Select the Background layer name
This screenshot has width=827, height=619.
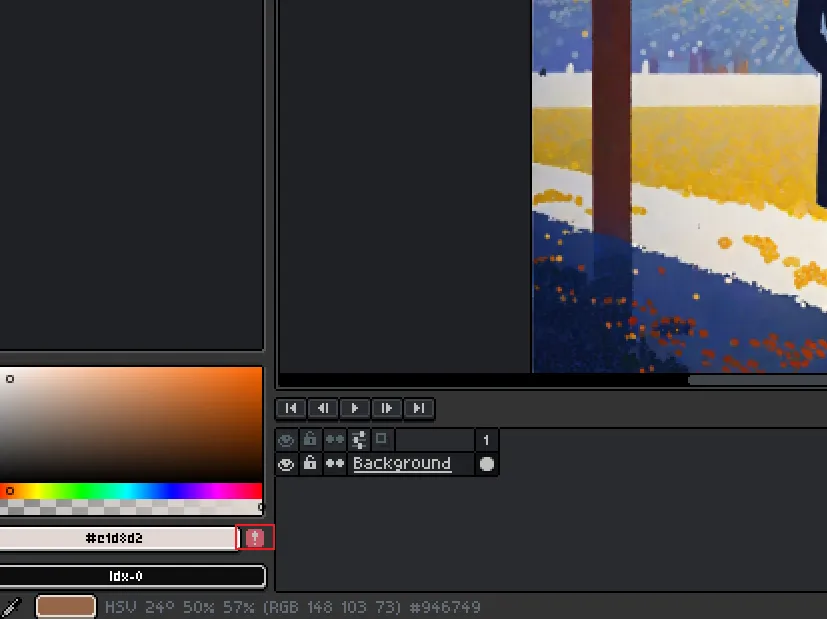click(x=402, y=464)
